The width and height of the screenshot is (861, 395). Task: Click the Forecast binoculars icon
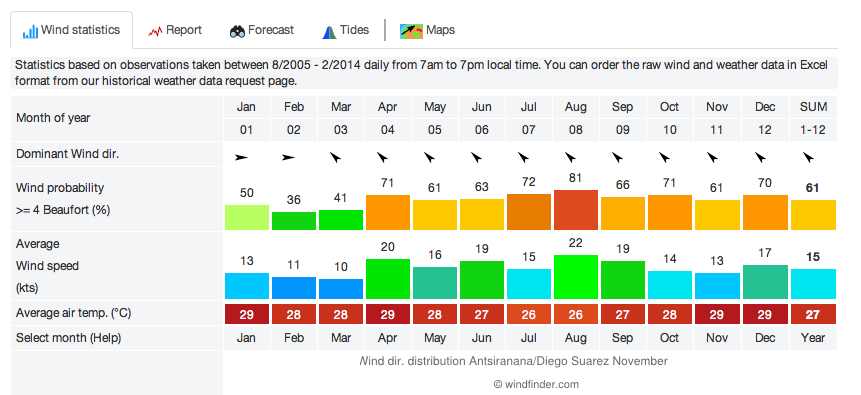237,31
